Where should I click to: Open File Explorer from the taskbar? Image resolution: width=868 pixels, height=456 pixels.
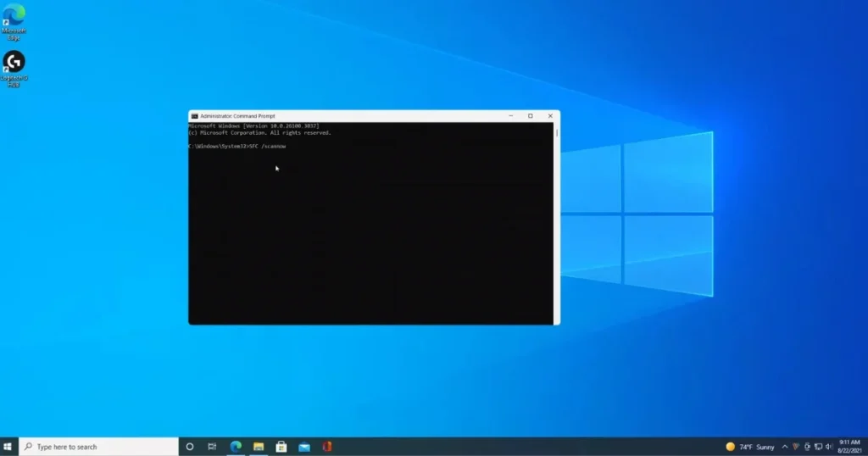click(x=259, y=447)
